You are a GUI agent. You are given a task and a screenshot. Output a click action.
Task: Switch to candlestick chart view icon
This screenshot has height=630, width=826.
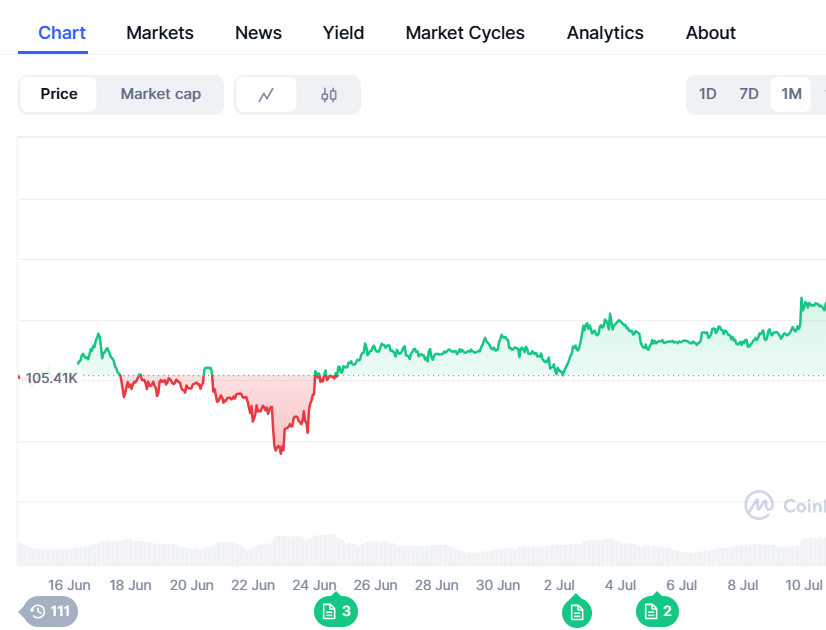coord(329,95)
